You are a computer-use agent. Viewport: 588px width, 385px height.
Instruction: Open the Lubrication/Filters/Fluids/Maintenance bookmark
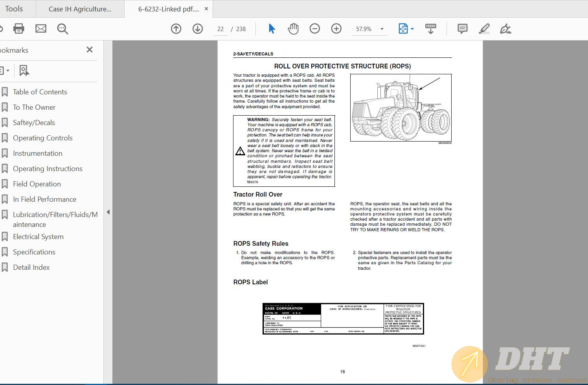point(55,219)
